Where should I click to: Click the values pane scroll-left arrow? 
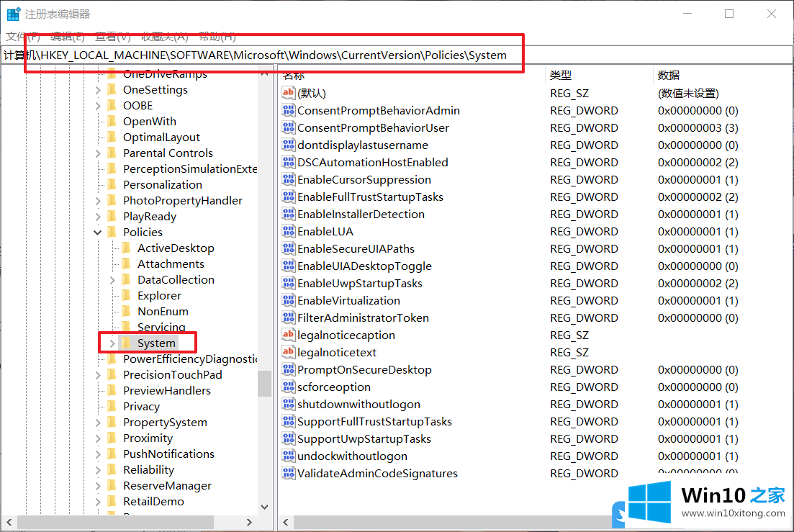tap(286, 522)
